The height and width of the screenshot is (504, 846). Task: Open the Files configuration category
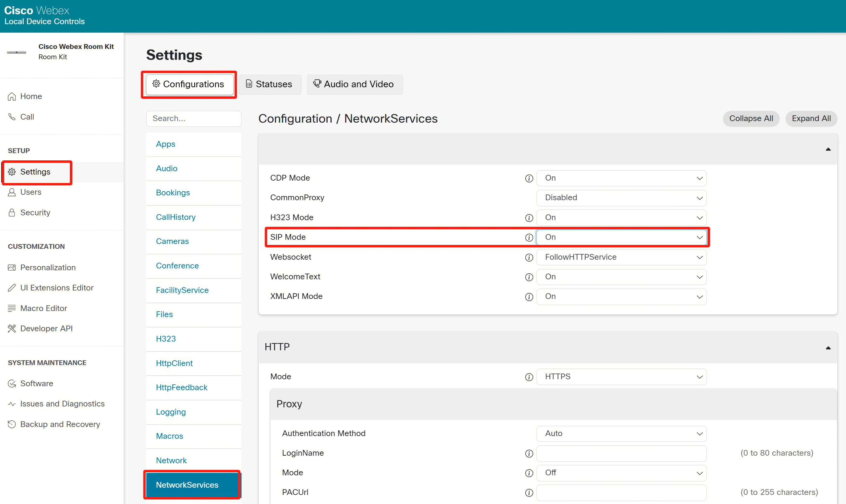tap(194, 314)
